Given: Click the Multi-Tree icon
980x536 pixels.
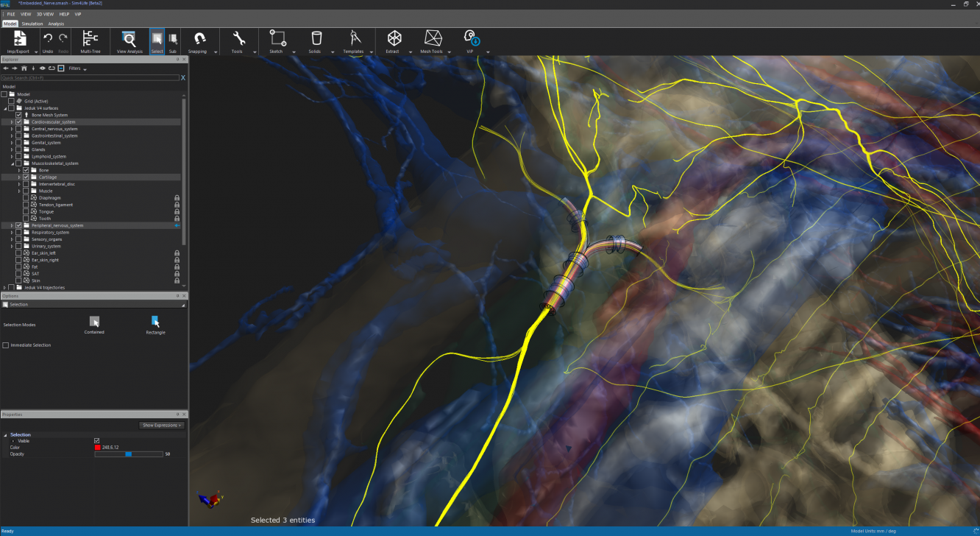Looking at the screenshot, I should 90,40.
